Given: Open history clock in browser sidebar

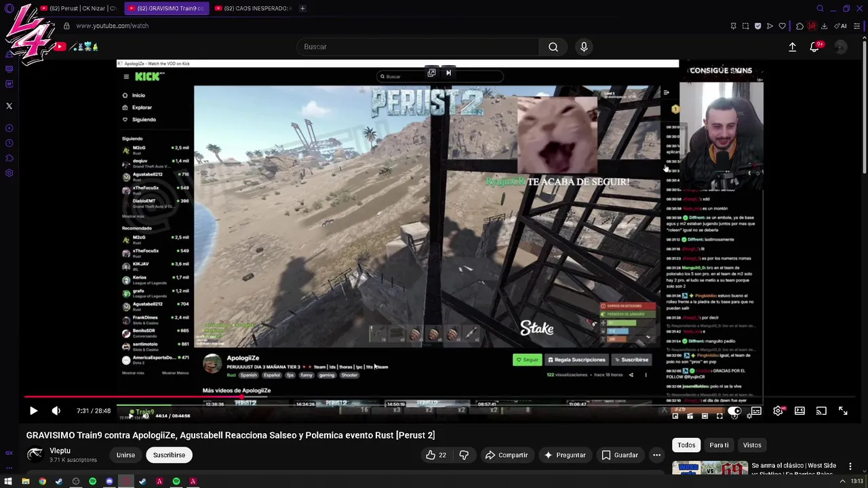Looking at the screenshot, I should point(9,143).
